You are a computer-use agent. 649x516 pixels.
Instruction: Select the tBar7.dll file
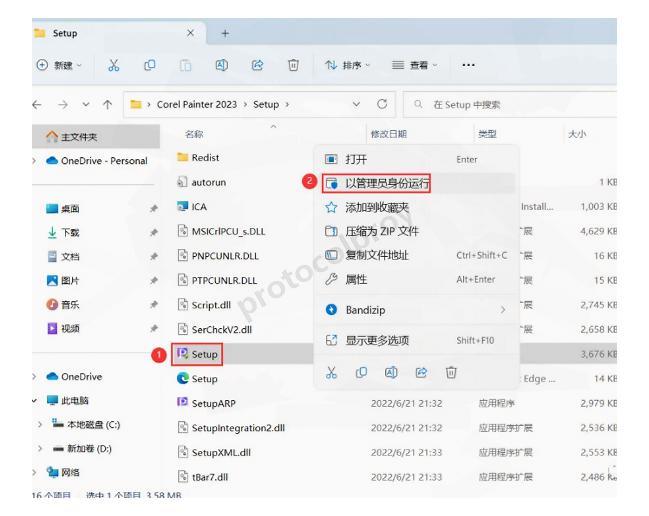pyautogui.click(x=202, y=477)
